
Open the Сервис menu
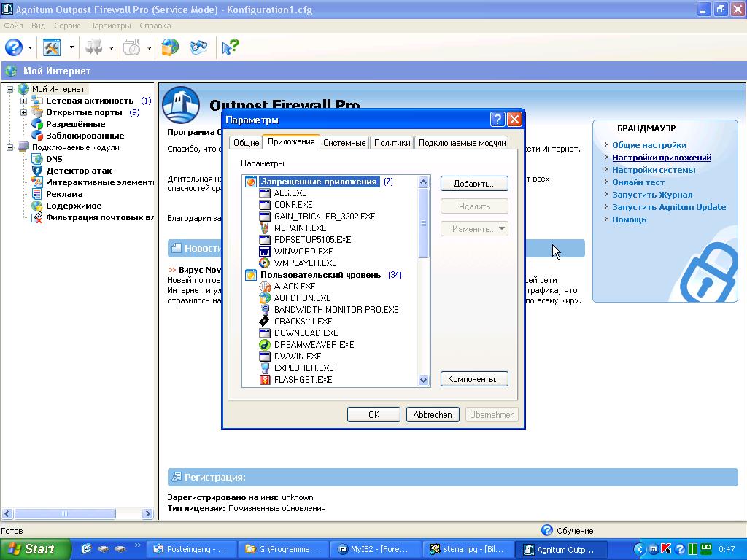tap(67, 26)
